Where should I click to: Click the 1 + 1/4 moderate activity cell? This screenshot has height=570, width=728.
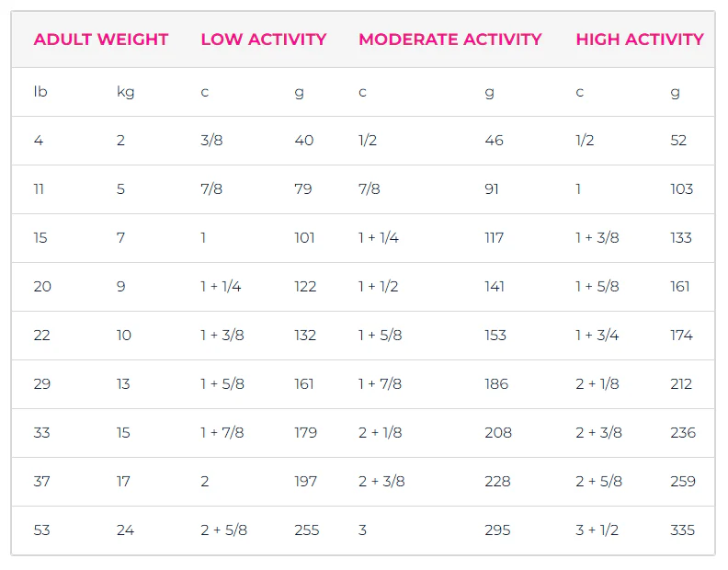click(x=379, y=238)
